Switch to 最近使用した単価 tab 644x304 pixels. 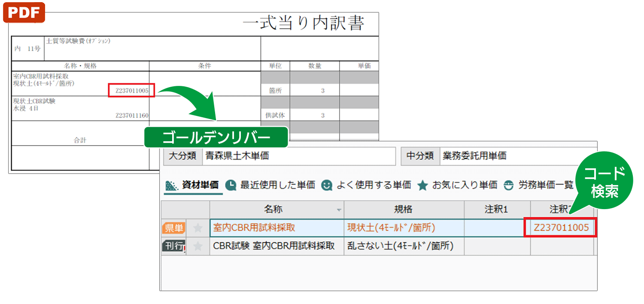(270, 185)
